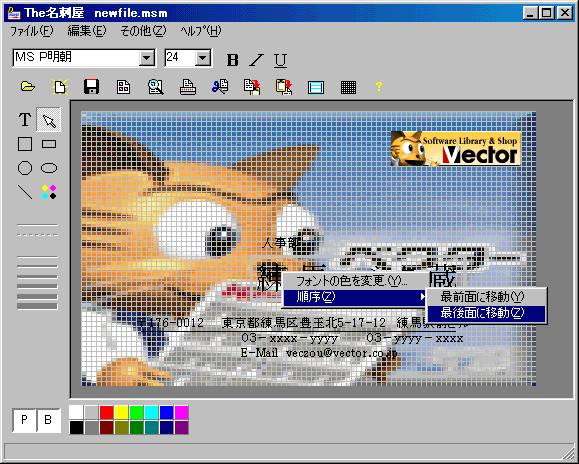Toggle Bold formatting button

point(232,60)
